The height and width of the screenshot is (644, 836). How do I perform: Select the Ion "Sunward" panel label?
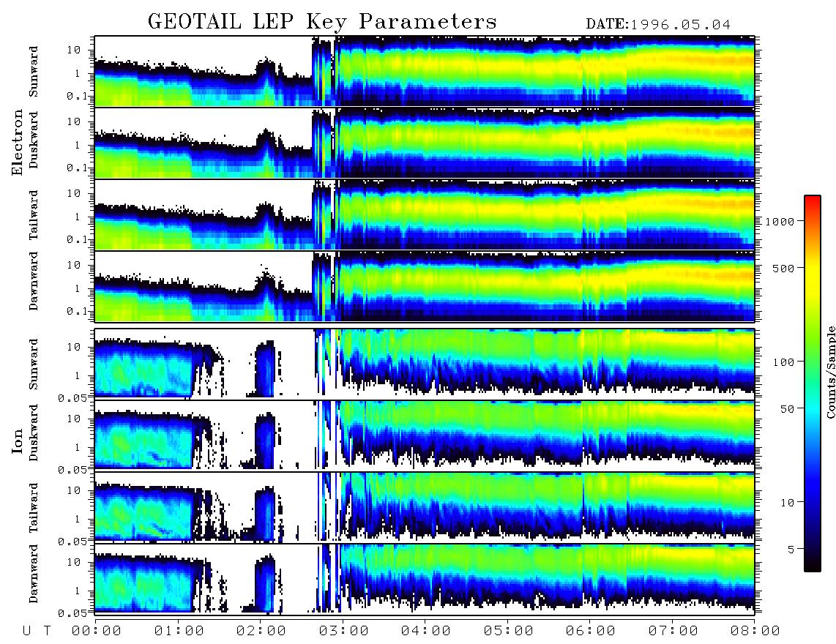(34, 364)
